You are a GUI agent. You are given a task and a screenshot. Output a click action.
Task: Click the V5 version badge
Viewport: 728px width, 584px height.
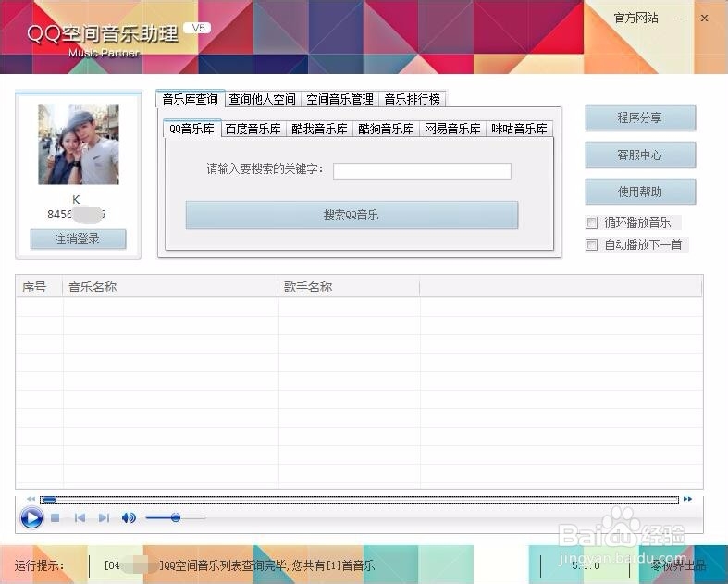tap(198, 28)
